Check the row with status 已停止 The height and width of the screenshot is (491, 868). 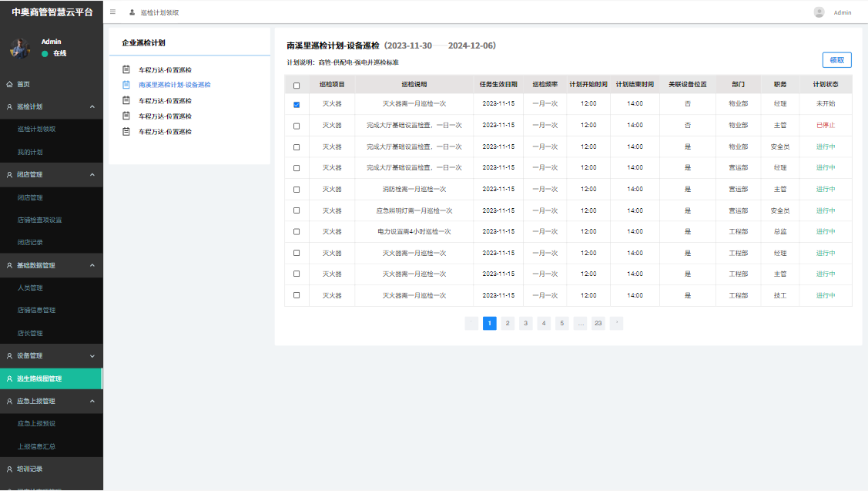click(297, 126)
